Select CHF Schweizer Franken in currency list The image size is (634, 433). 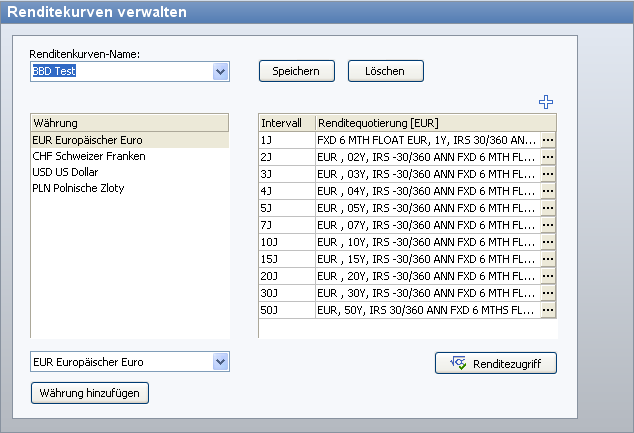point(89,156)
